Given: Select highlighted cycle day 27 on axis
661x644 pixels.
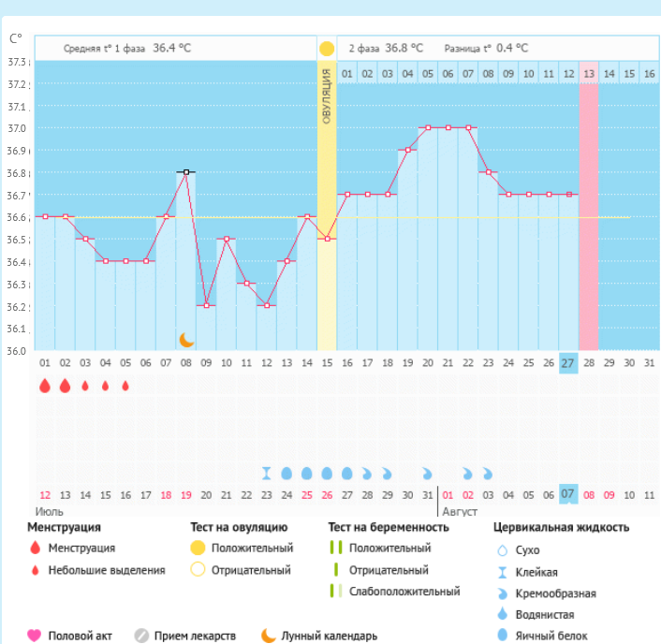Looking at the screenshot, I should tap(568, 363).
